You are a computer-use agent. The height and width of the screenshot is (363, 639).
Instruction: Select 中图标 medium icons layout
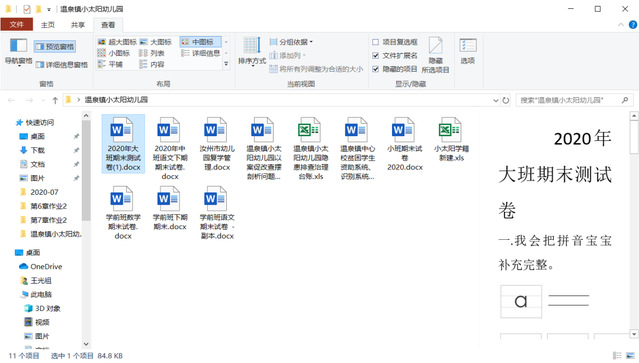(200, 42)
